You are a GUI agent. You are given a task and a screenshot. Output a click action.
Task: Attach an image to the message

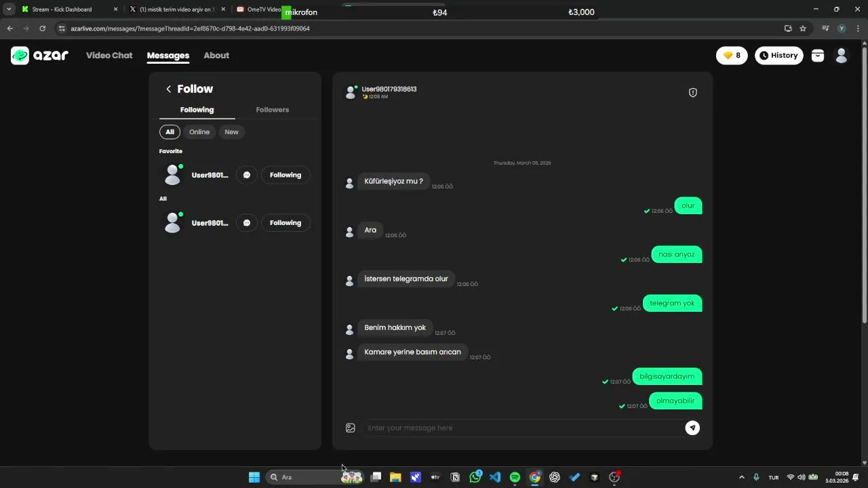[x=351, y=428]
